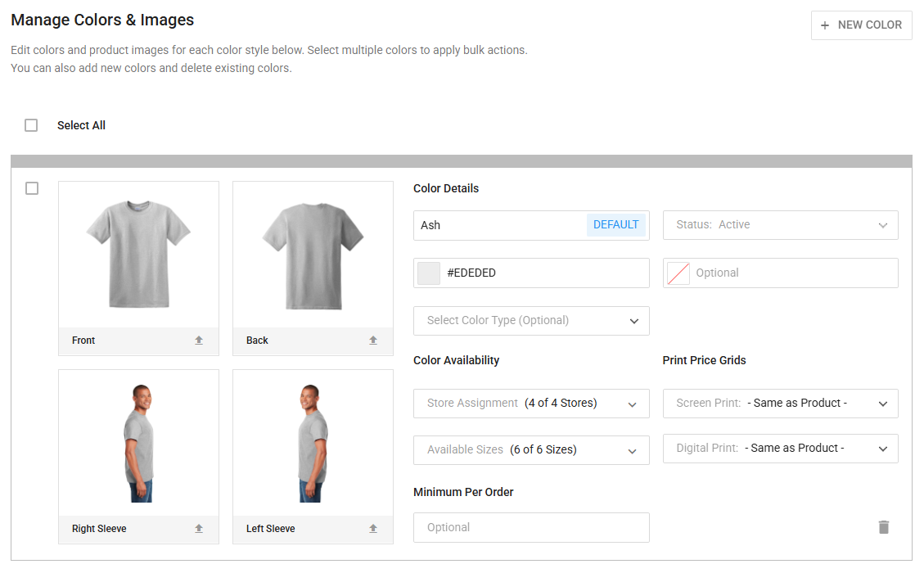
Task: Delete the Ash color using trash icon
Action: coord(884,527)
